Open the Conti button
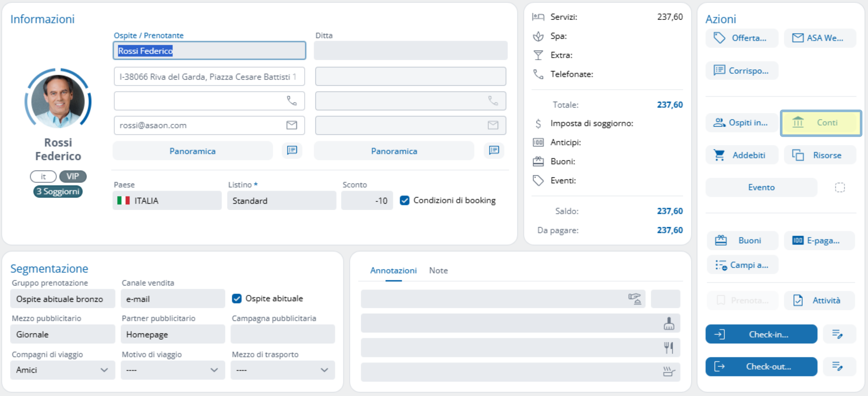This screenshot has height=396, width=868. (821, 123)
